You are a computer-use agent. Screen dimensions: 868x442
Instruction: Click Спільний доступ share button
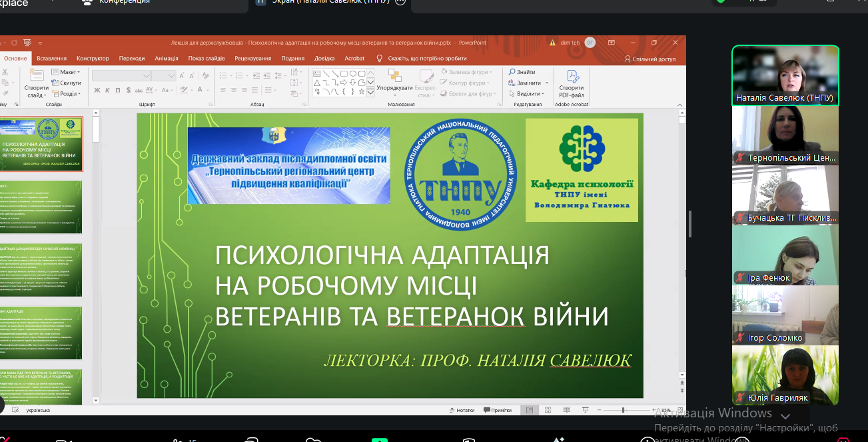650,59
